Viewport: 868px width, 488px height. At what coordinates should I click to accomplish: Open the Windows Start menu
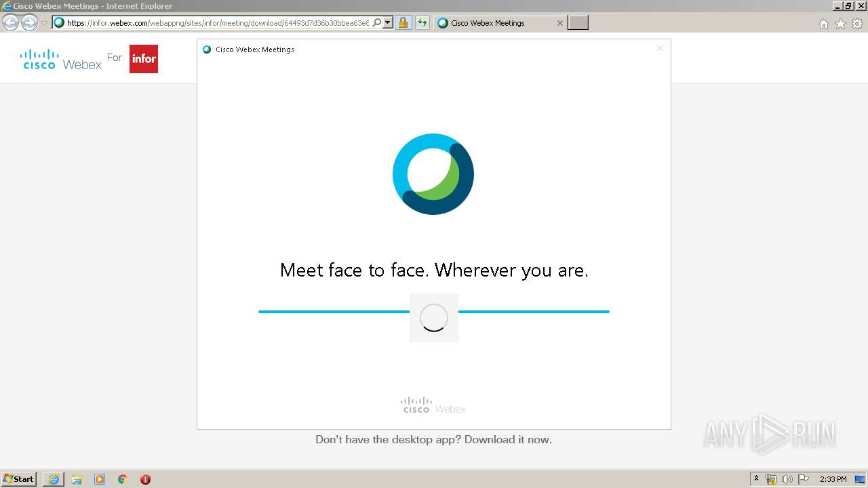click(x=18, y=479)
